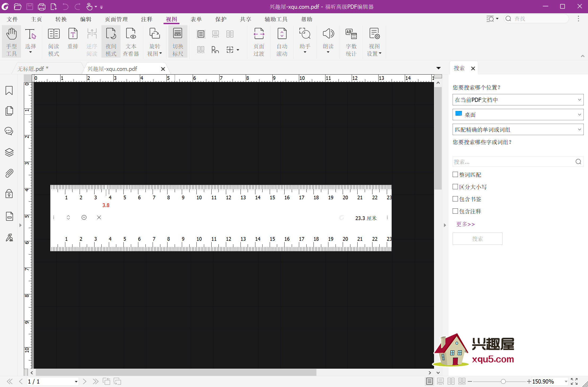
Task: Open Word Count (字数统计) tool
Action: [x=351, y=42]
